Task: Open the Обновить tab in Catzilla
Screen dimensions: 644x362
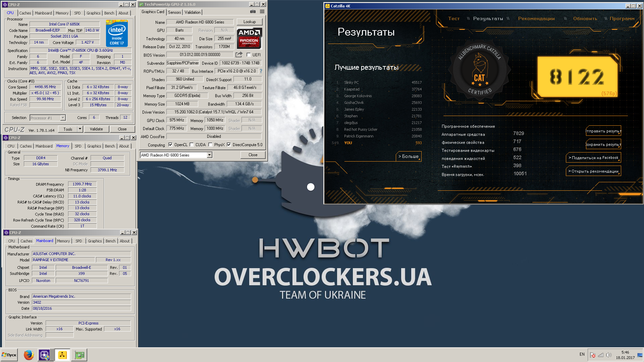Action: (585, 19)
